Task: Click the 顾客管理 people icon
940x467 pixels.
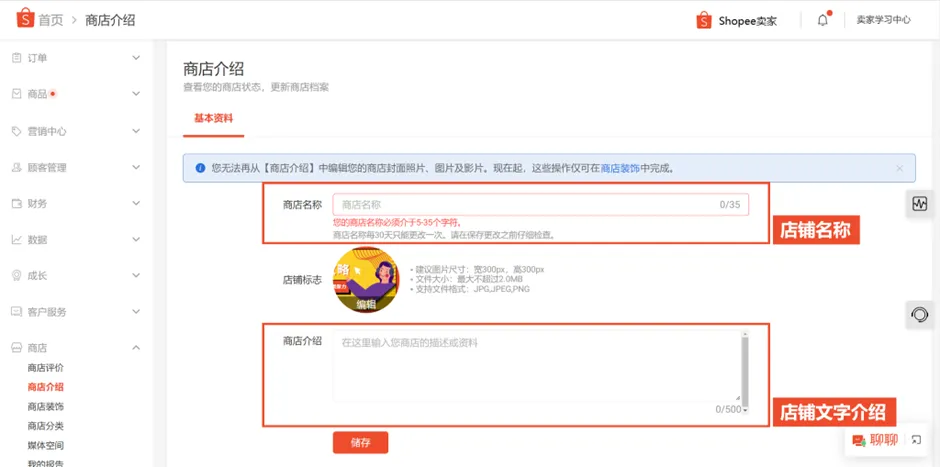Action: tap(17, 168)
